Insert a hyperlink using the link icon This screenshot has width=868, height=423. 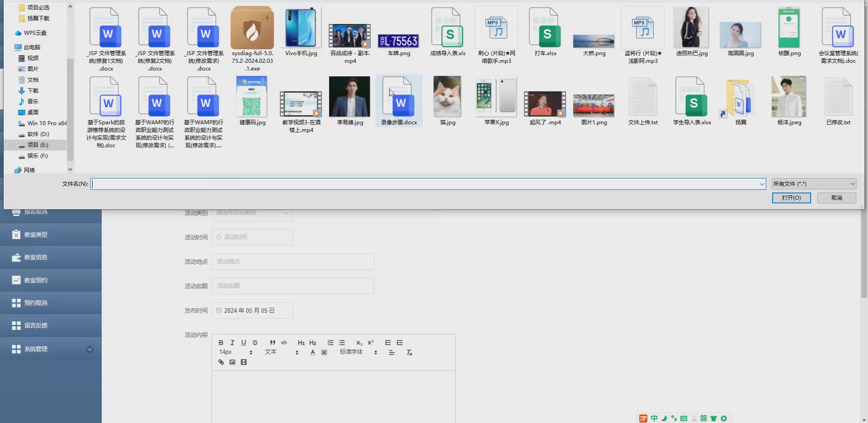tap(221, 362)
